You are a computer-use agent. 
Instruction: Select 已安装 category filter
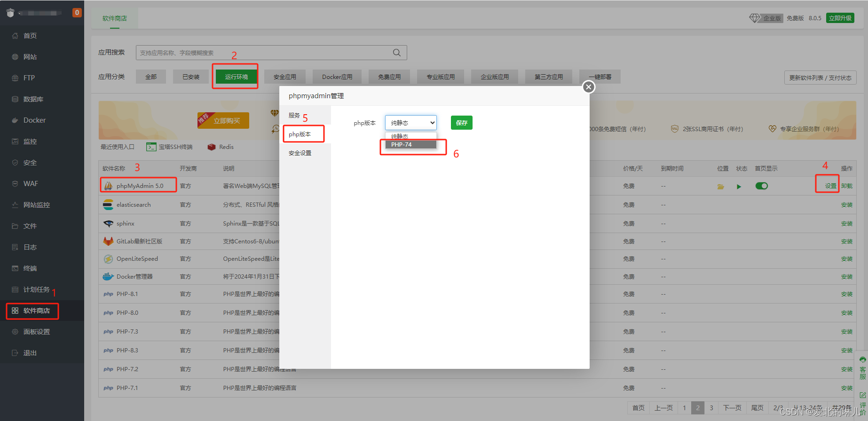click(x=191, y=77)
